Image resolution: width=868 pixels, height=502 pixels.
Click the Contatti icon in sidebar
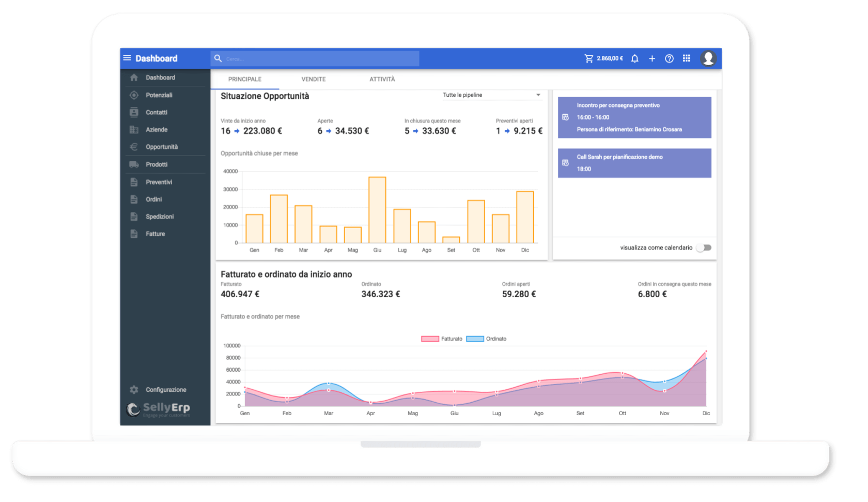point(134,112)
